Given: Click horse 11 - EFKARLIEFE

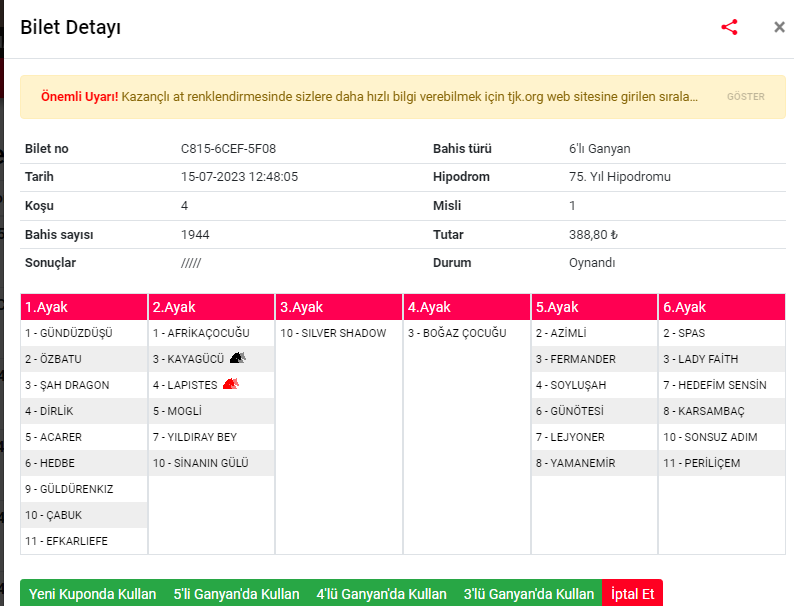Looking at the screenshot, I should [x=66, y=541].
